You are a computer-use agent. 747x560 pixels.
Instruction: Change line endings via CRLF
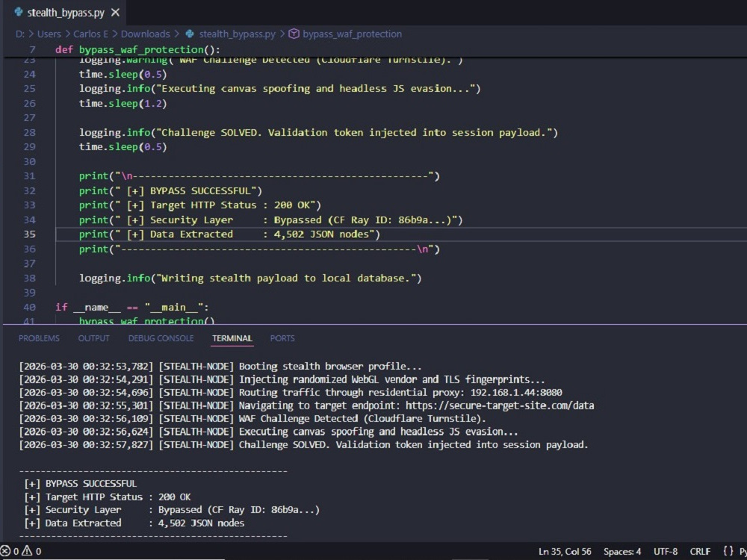[701, 552]
